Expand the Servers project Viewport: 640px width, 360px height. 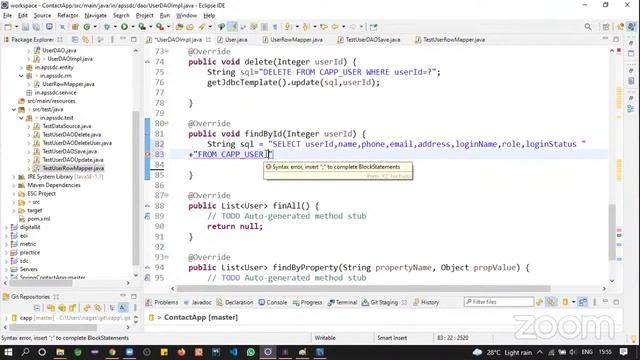pos(6,269)
